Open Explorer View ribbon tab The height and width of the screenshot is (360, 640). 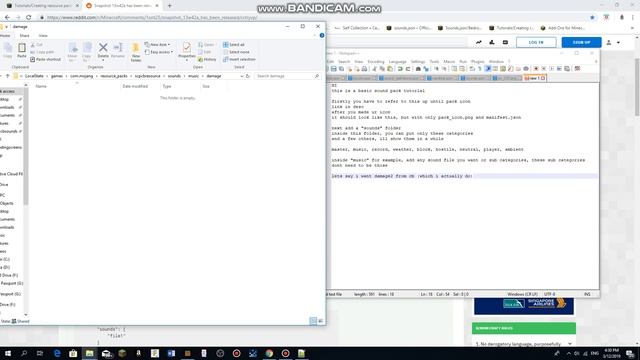pyautogui.click(x=43, y=36)
